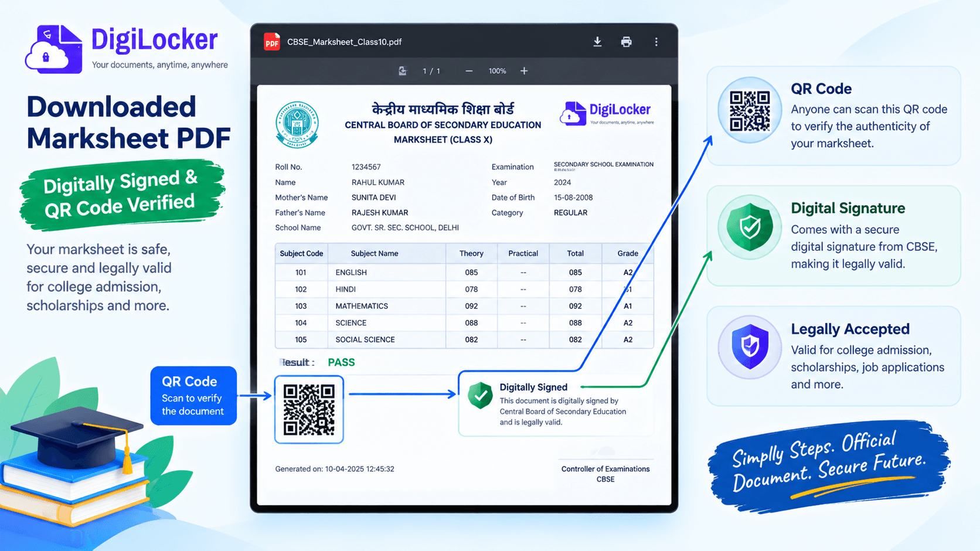Click 'Controller of Examinations CBSE' text

tap(605, 474)
